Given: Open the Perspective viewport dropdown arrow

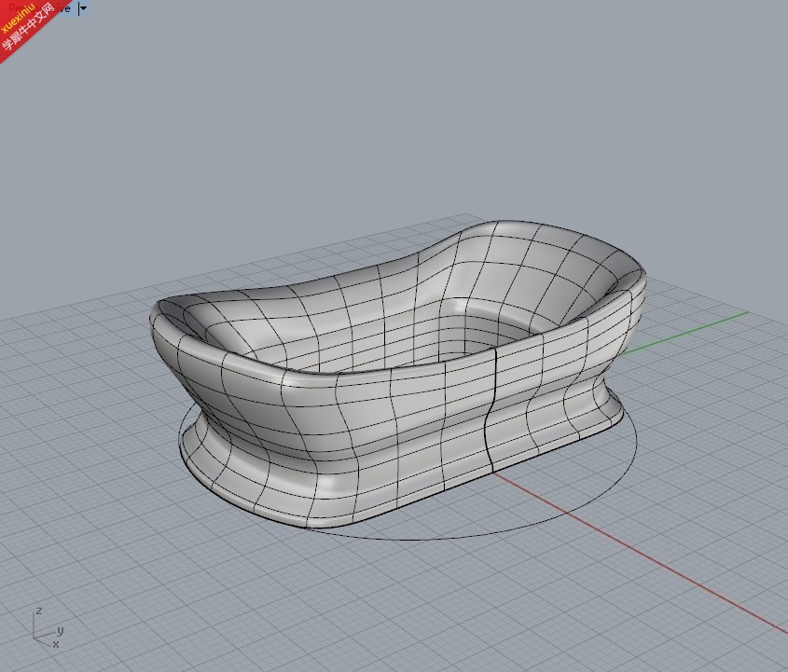Looking at the screenshot, I should tap(83, 8).
